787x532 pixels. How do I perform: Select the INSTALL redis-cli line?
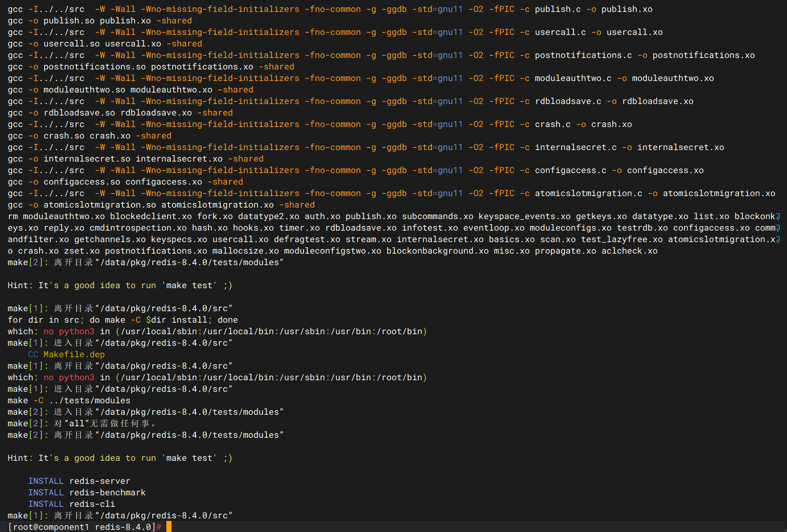point(71,504)
